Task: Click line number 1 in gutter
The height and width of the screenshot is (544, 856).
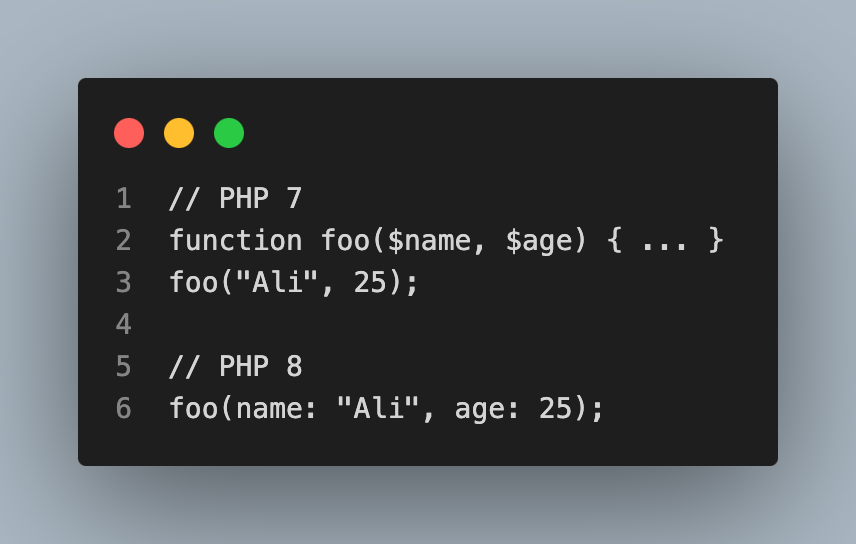Action: pos(123,199)
